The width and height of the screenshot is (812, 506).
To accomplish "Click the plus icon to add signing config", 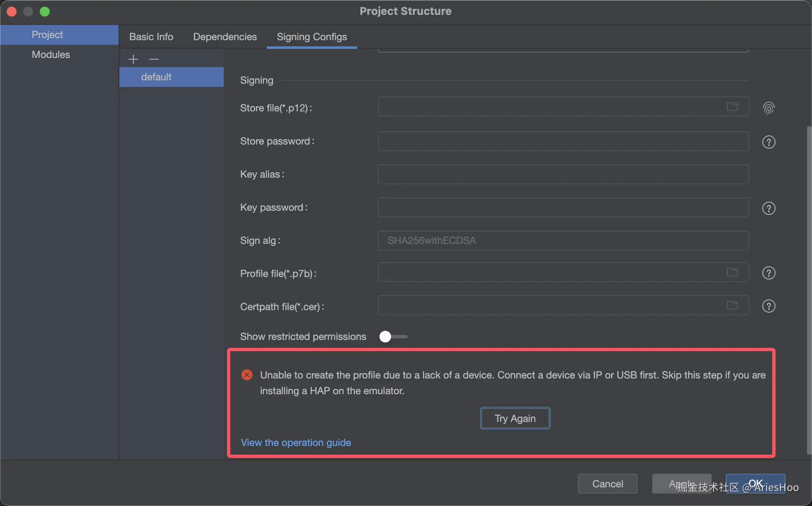I will [x=133, y=59].
